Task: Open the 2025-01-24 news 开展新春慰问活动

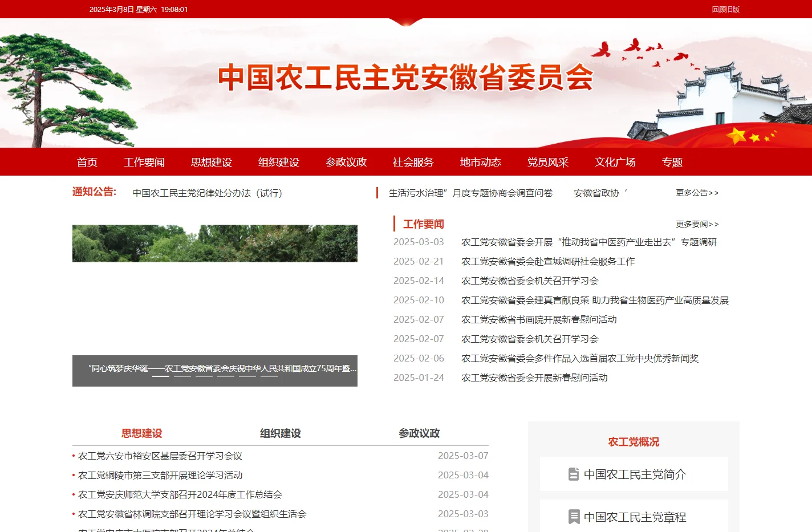Action: pyautogui.click(x=534, y=378)
